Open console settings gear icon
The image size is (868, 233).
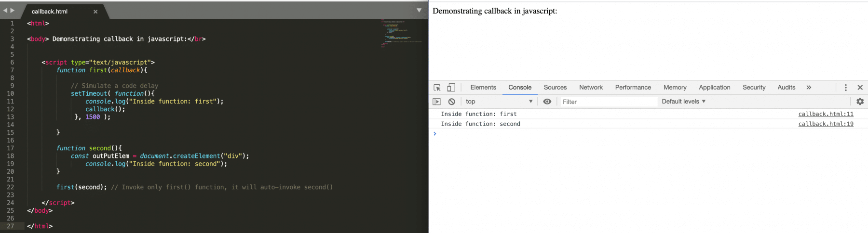860,102
